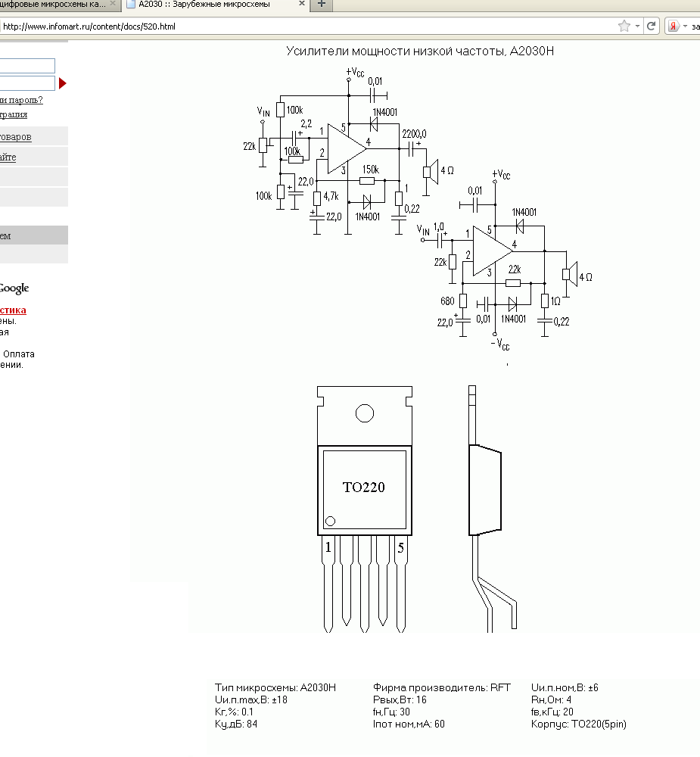The width and height of the screenshot is (700, 757).
Task: Open the sidebar link ending in 'товаров'
Action: [15, 136]
